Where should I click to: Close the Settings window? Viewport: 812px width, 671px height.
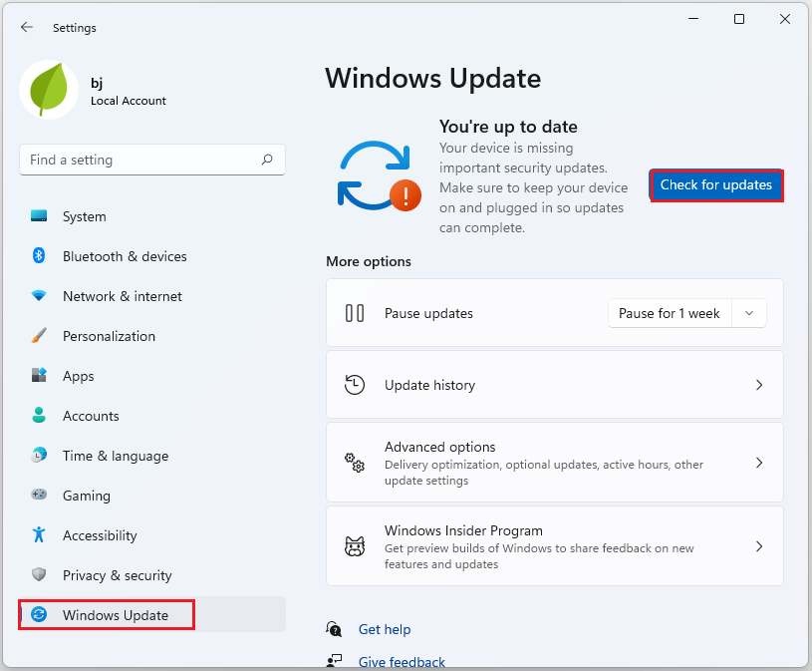pyautogui.click(x=784, y=19)
